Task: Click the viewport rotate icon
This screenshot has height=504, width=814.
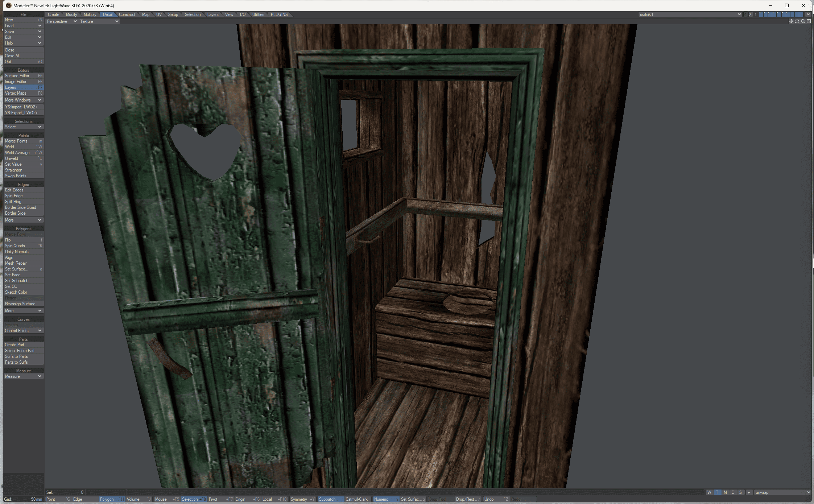Action: pyautogui.click(x=797, y=21)
